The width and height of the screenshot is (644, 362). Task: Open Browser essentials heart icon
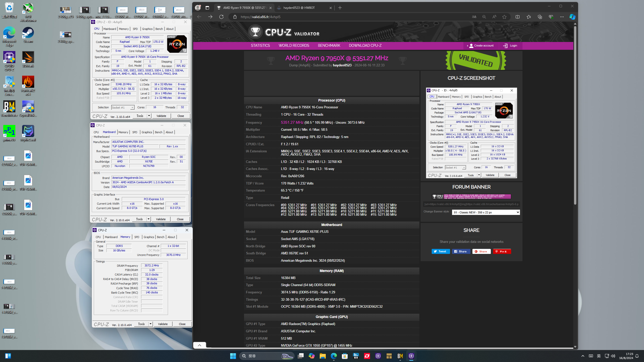pyautogui.click(x=551, y=17)
